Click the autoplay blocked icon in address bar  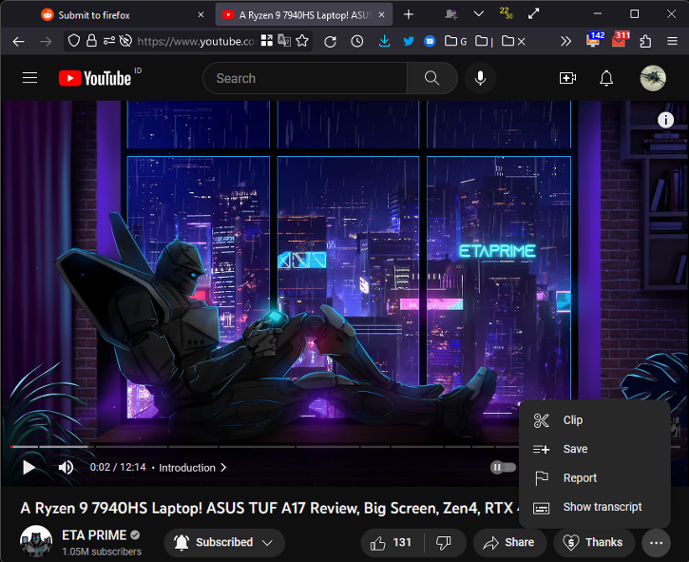pos(126,41)
